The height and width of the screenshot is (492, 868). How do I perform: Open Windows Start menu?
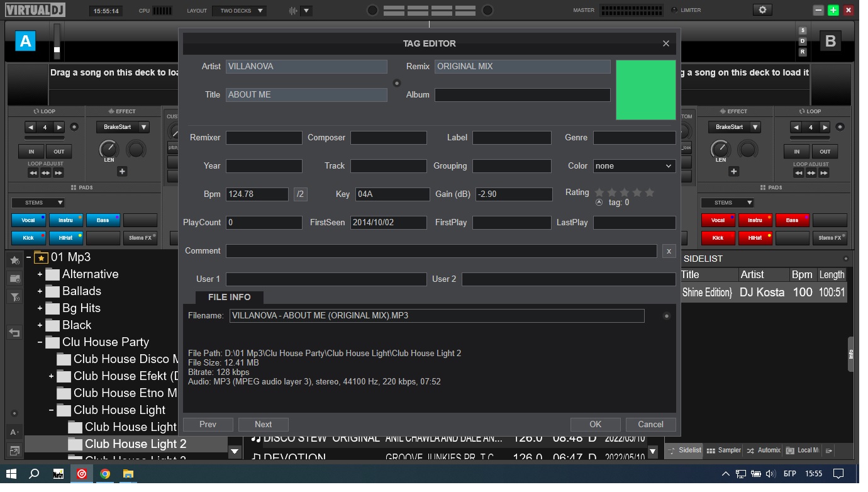tap(11, 474)
